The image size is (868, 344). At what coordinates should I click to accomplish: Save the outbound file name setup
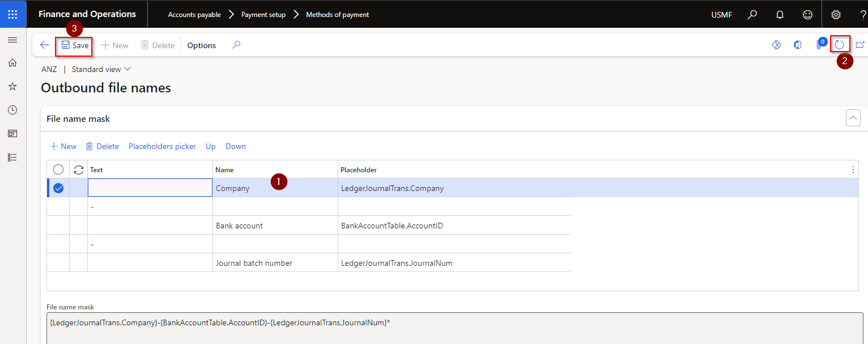[74, 45]
